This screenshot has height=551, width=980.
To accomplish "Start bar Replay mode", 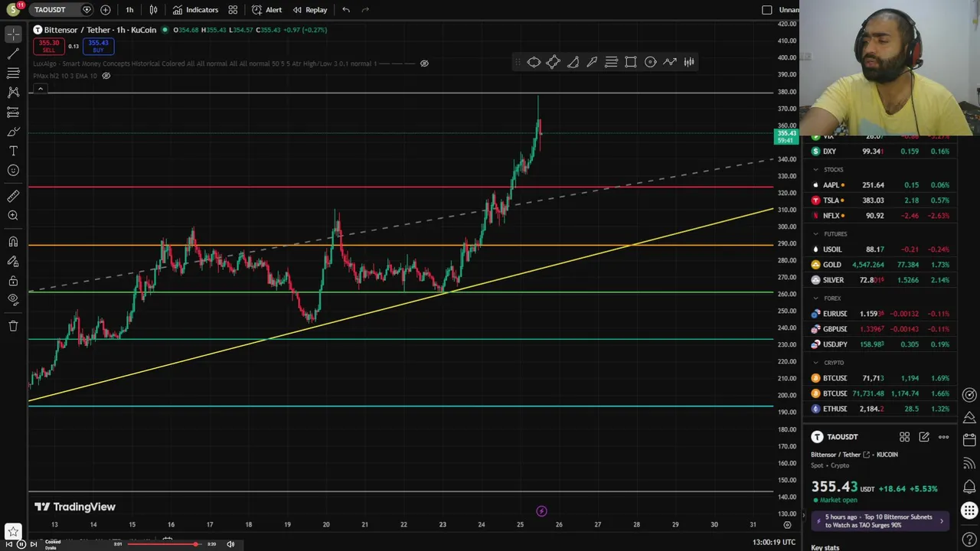I will click(x=310, y=10).
